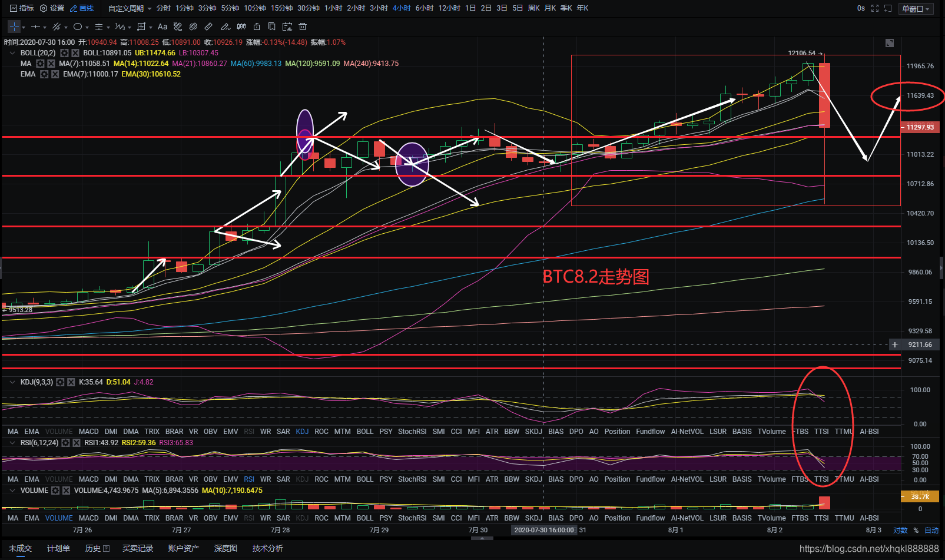Open the 技术分析 technical analysis tab
The width and height of the screenshot is (945, 560).
[268, 548]
